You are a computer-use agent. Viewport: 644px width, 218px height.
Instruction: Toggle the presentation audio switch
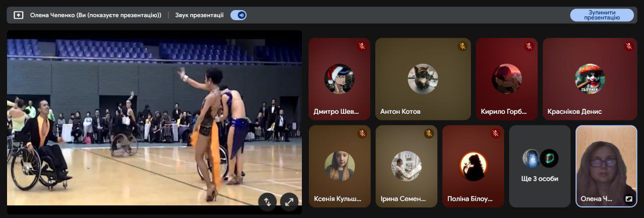tap(238, 15)
